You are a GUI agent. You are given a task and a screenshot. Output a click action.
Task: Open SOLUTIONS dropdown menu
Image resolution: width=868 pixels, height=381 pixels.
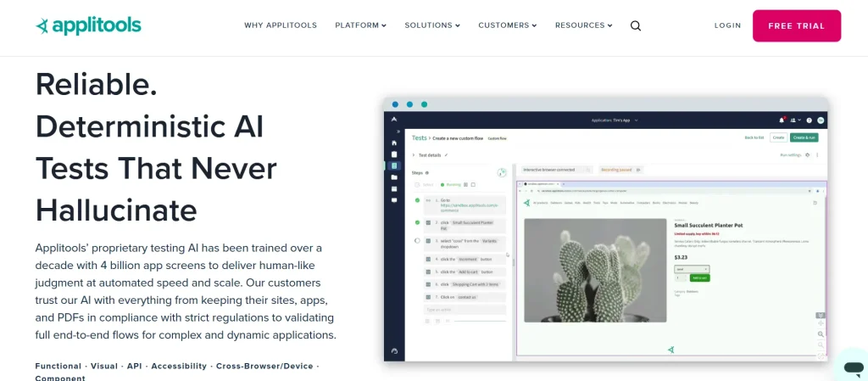pyautogui.click(x=432, y=25)
